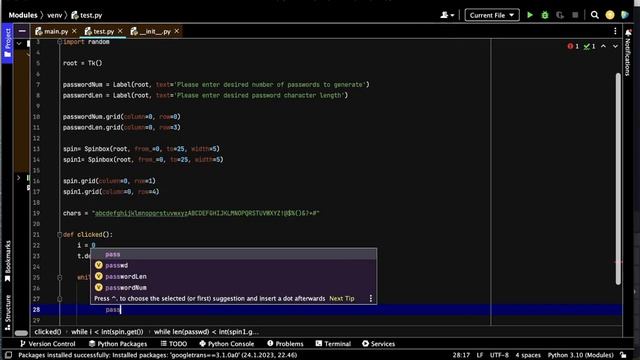Click the line number 28 in gutter
Image resolution: width=640 pixels, height=360 pixels.
pos(36,309)
